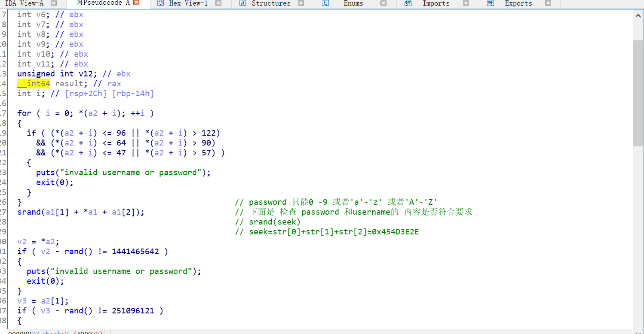Click the Imports tab icon
Image resolution: width=644 pixels, height=334 pixels.
408,4
